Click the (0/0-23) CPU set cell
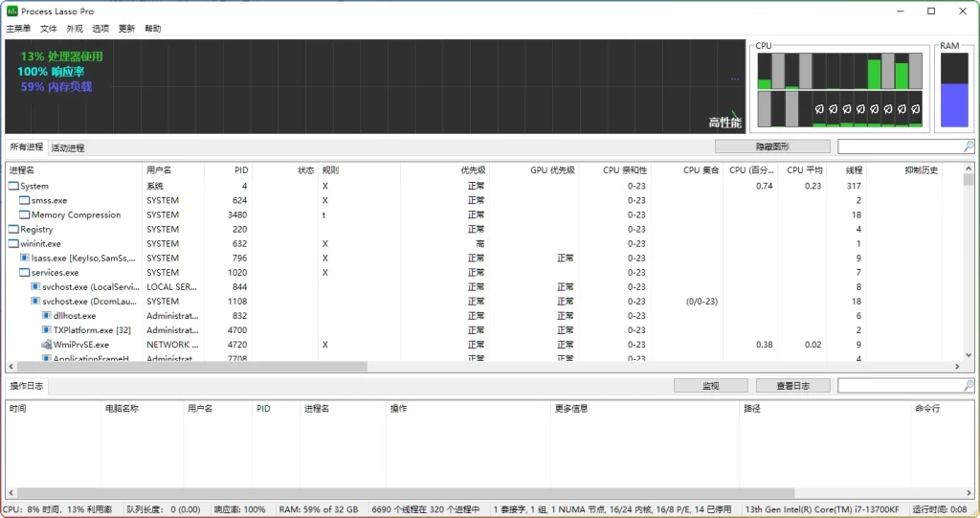The image size is (980, 518). (x=702, y=301)
